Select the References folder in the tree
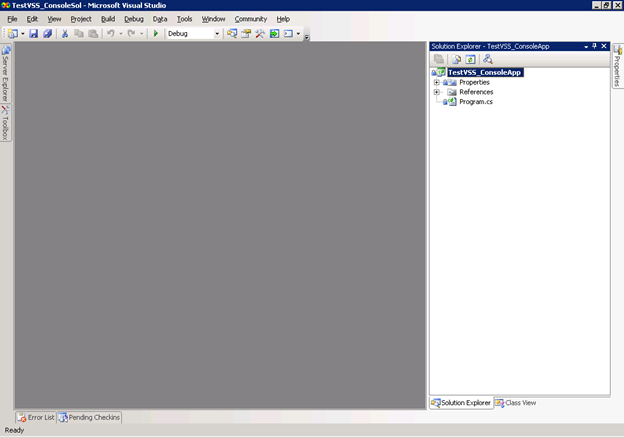The image size is (624, 438). [476, 92]
